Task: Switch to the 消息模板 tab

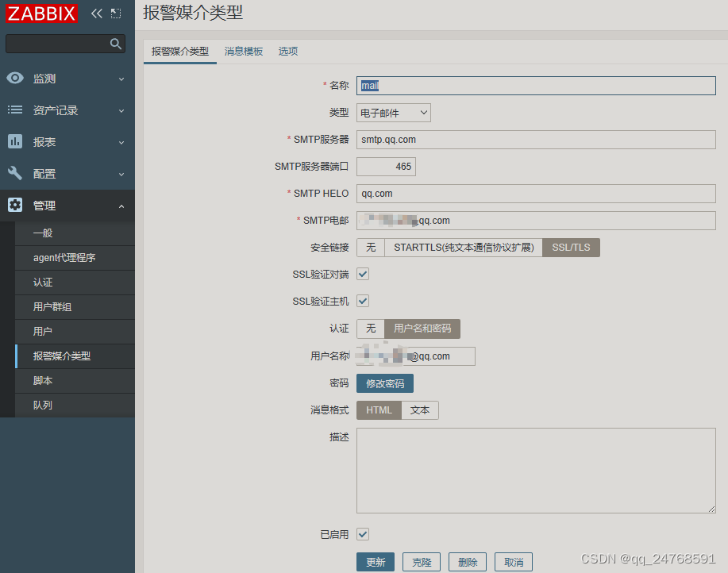Action: [x=243, y=51]
